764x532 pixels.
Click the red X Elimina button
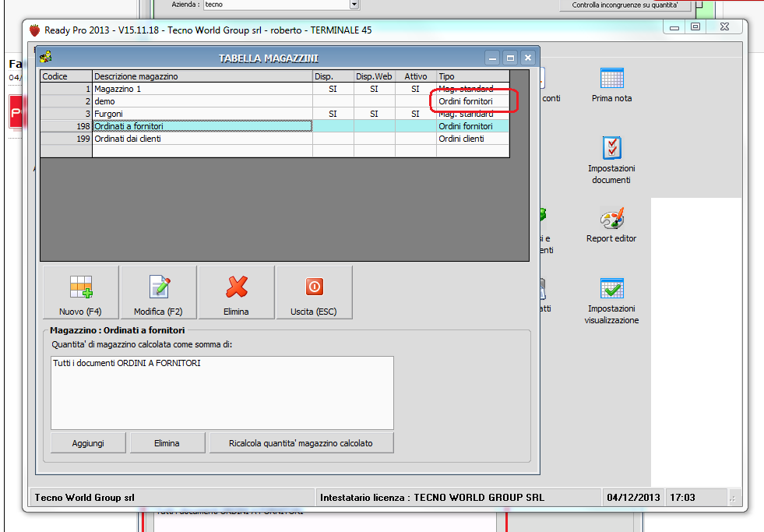click(x=236, y=292)
